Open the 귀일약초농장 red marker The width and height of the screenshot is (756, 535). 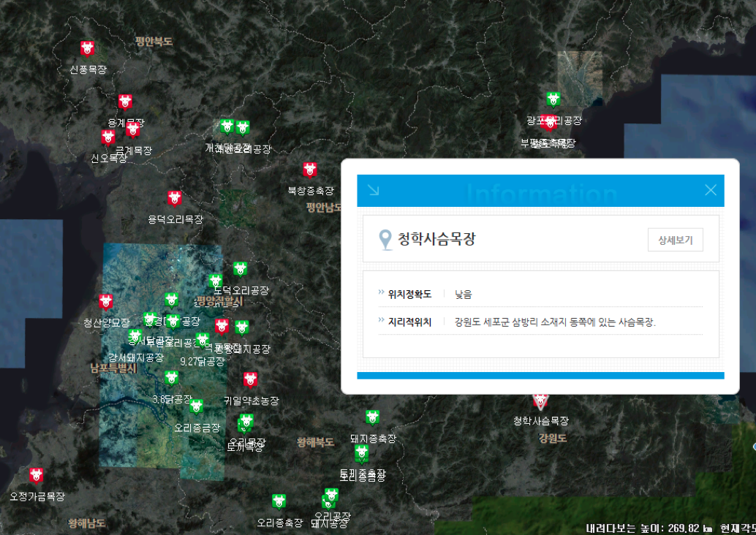pyautogui.click(x=251, y=379)
